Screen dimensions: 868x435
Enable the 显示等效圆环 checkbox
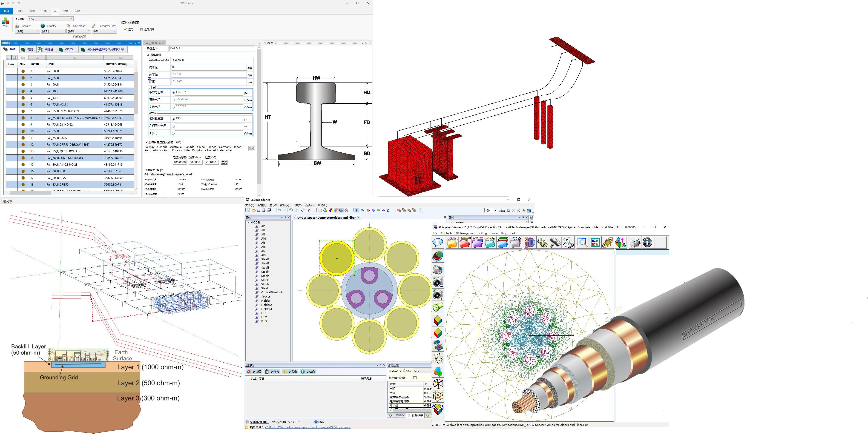pyautogui.click(x=415, y=378)
